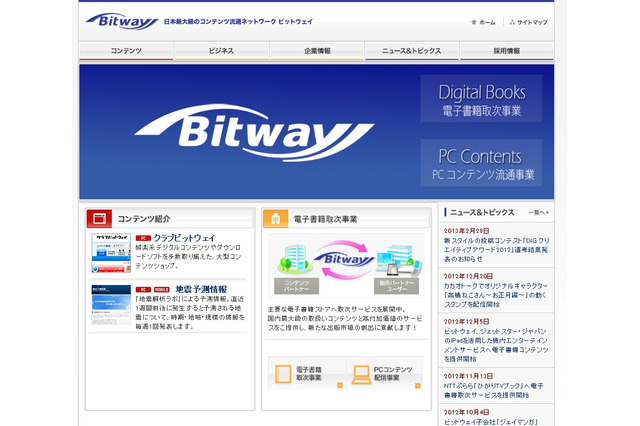
Task: Select the 企業情報 navigation tab
Action: click(317, 51)
